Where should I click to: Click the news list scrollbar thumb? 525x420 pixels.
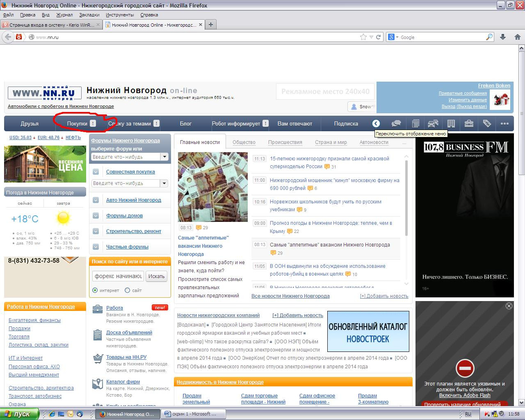(406, 198)
